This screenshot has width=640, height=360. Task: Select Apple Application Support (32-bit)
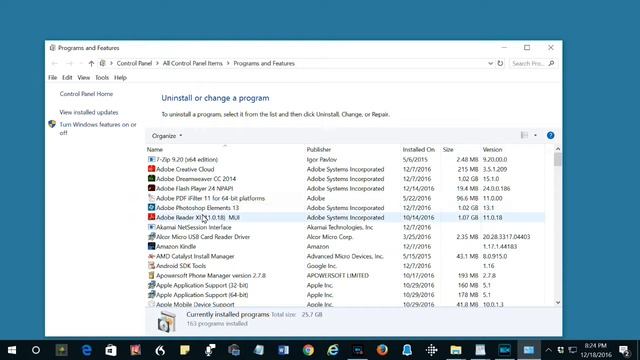[345, 285]
